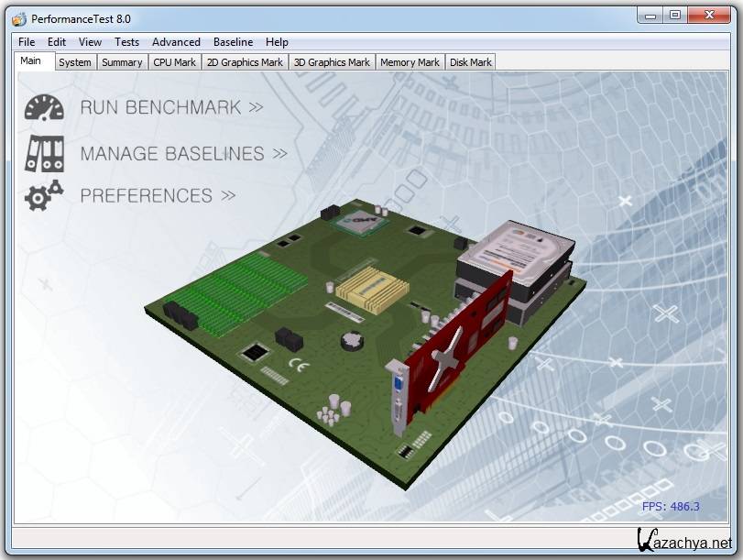Switch to the 3D Graphics Mark tab

[332, 62]
